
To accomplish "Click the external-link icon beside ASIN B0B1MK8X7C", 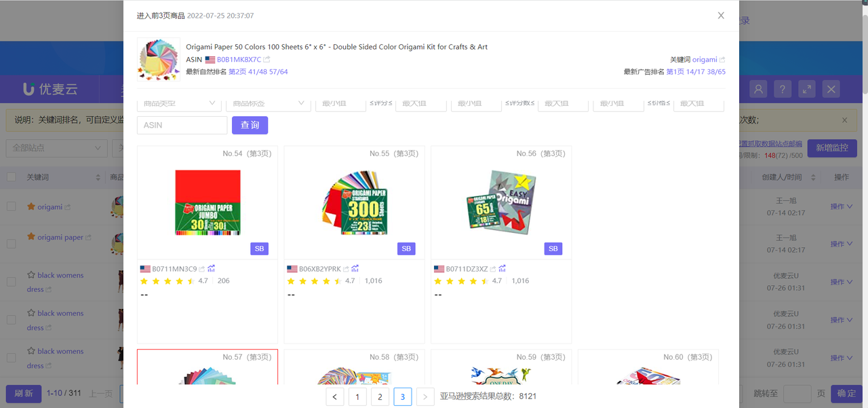I will (x=266, y=60).
